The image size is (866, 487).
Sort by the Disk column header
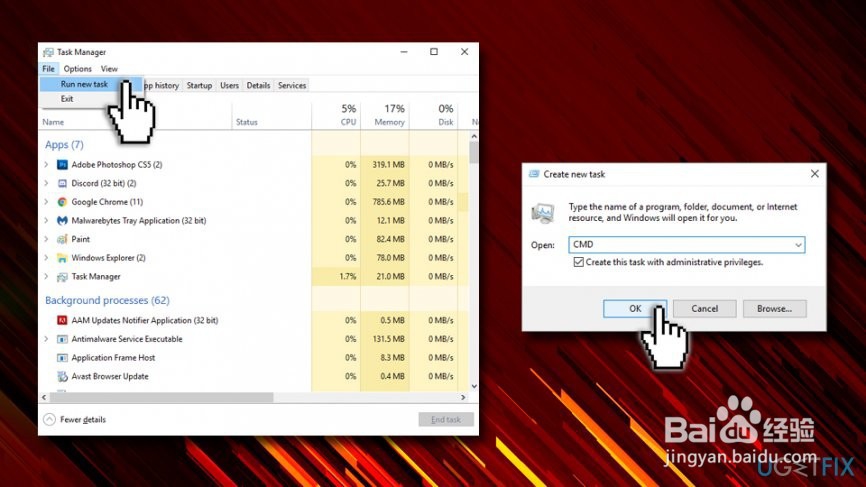coord(434,115)
